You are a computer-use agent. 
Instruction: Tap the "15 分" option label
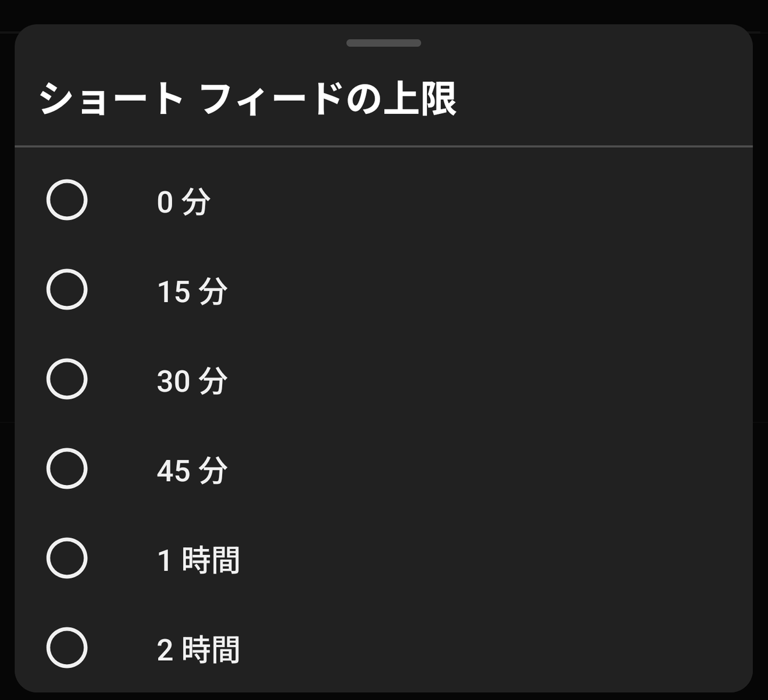pyautogui.click(x=191, y=292)
